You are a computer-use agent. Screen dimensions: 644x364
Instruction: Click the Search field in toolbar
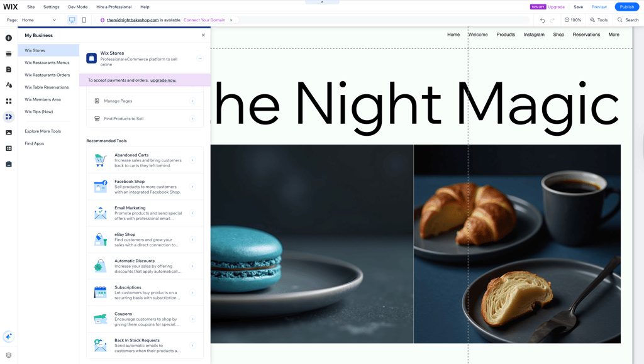[628, 20]
